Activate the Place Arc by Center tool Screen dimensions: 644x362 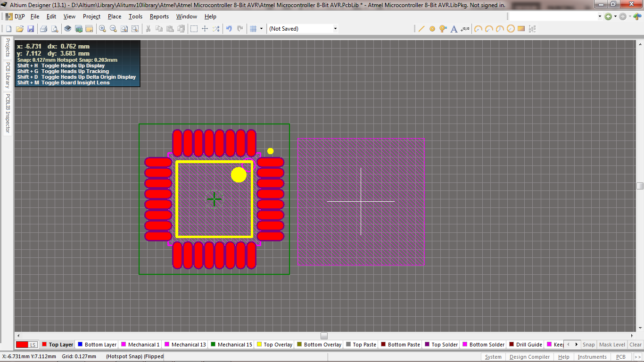(478, 28)
